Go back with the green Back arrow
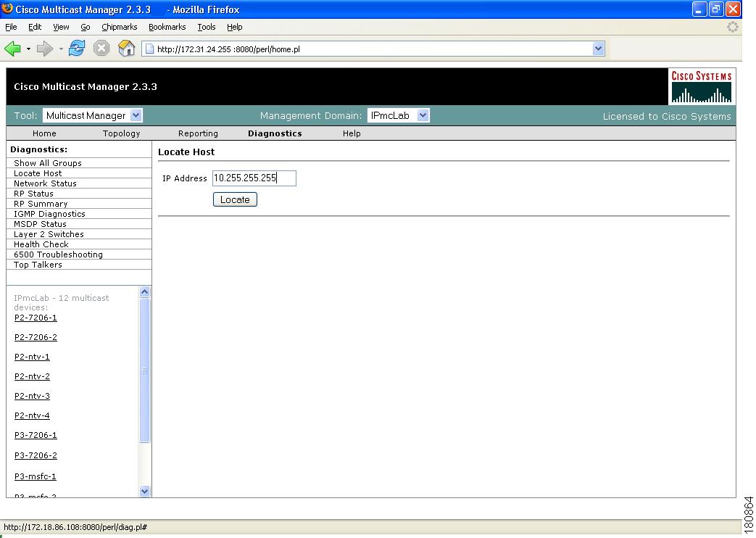This screenshot has width=756, height=538. tap(12, 49)
